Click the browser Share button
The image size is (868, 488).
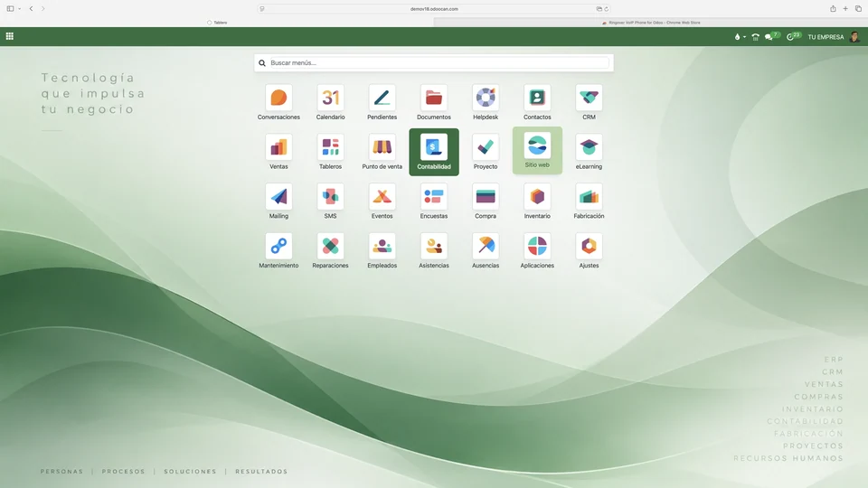[x=833, y=9]
